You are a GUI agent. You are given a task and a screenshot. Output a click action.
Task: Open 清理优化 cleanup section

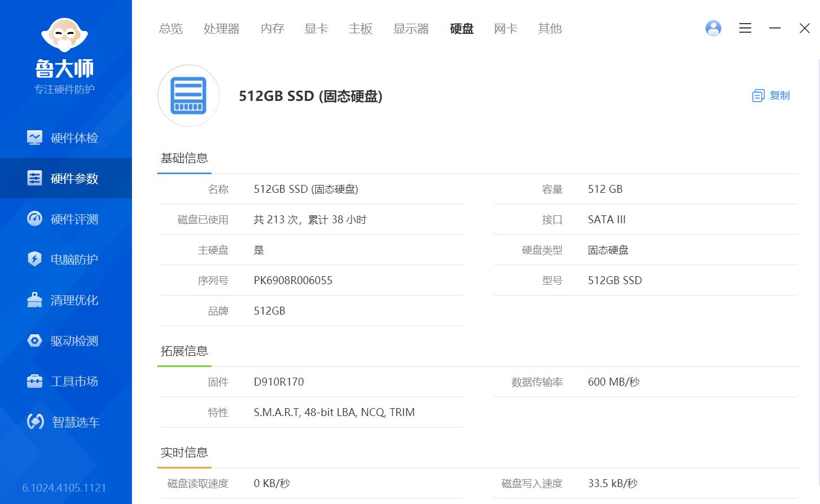(65, 300)
